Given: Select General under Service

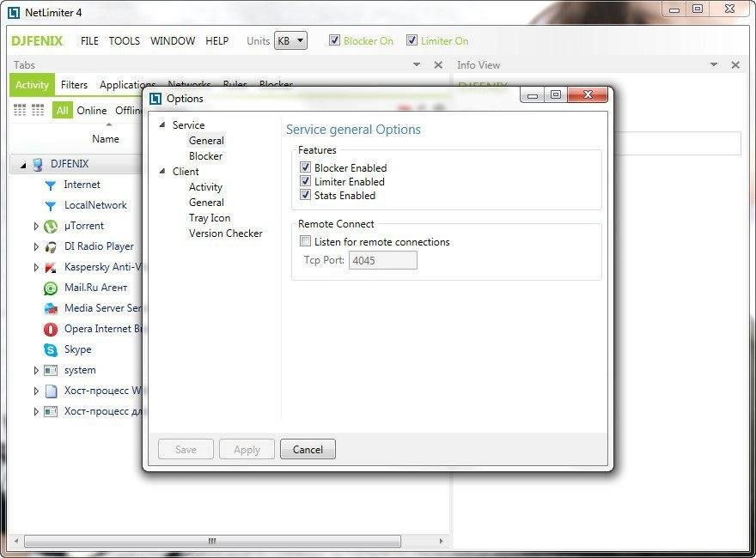Looking at the screenshot, I should pos(206,141).
